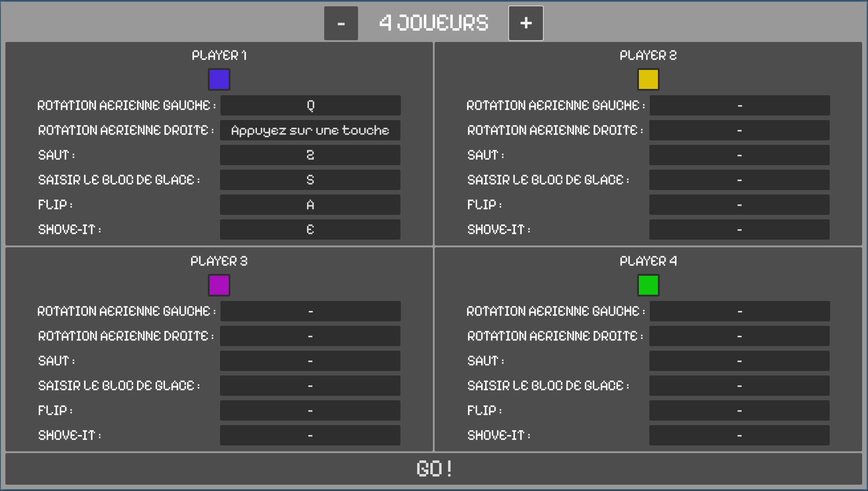Set Player 4 saisir le bloc de glace key
The image size is (868, 491).
pyautogui.click(x=739, y=385)
